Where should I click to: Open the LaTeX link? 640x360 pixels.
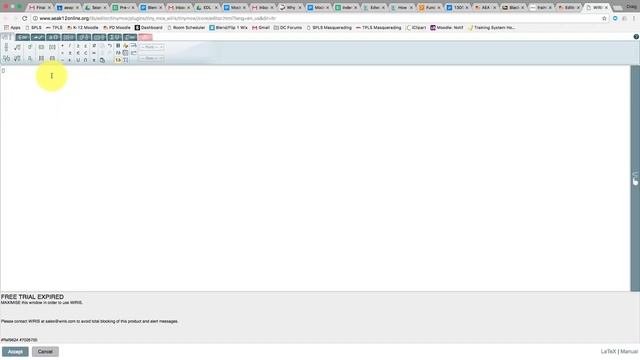pos(608,351)
